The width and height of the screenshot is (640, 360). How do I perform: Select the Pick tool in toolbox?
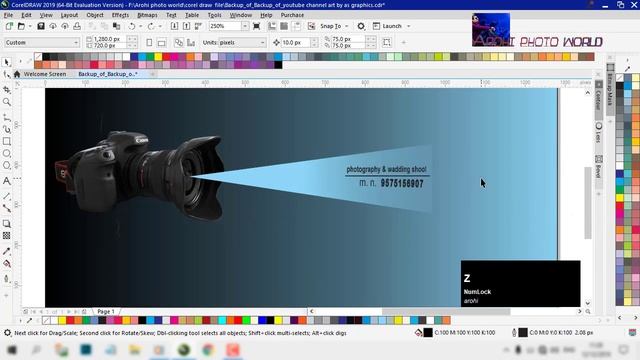click(7, 62)
